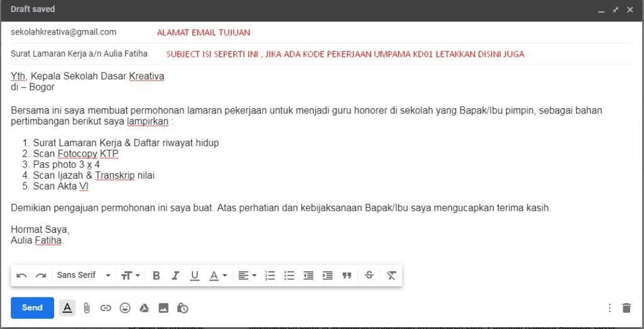
Task: Insert a bulleted list
Action: [289, 276]
